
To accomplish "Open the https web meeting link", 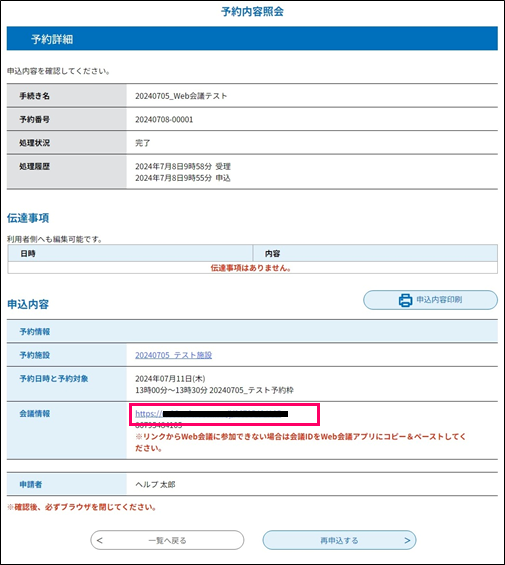I will click(x=212, y=414).
